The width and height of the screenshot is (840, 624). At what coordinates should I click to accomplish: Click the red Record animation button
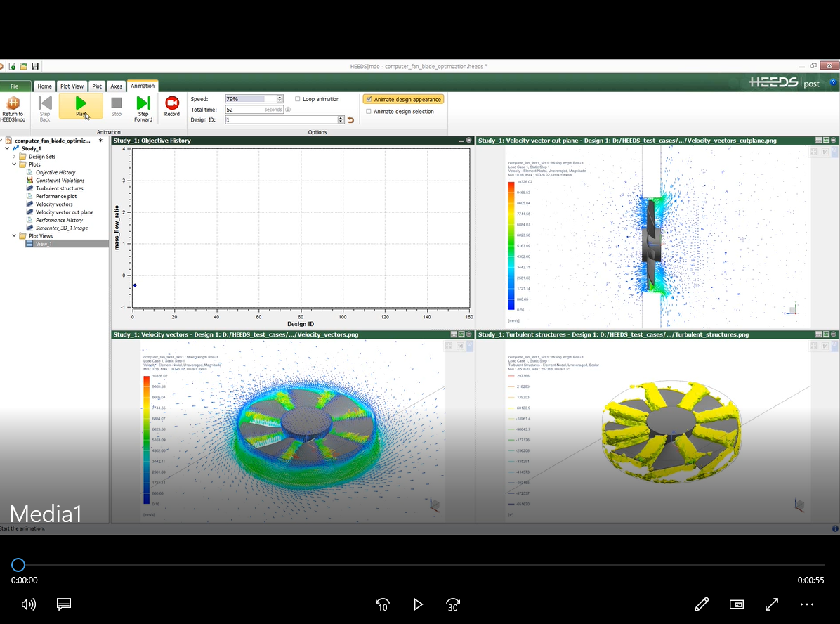(172, 106)
